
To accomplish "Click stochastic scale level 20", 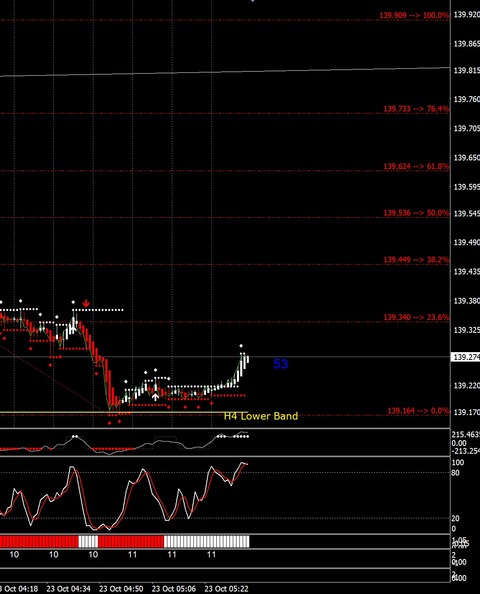I will (x=456, y=518).
